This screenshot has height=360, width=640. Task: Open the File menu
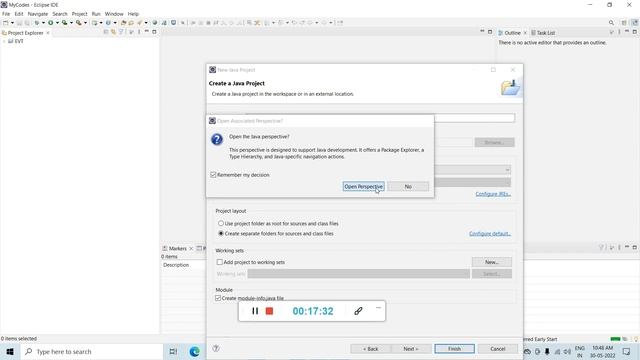6,14
